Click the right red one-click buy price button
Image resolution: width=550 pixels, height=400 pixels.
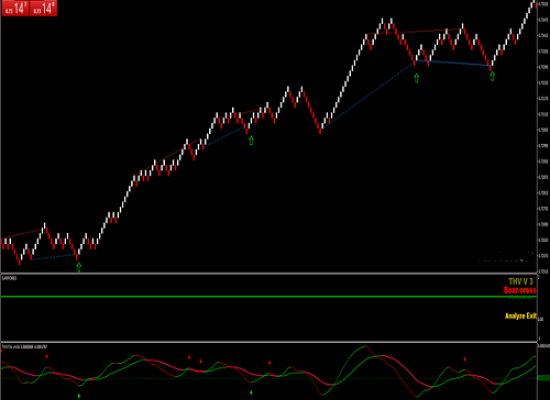pyautogui.click(x=43, y=8)
